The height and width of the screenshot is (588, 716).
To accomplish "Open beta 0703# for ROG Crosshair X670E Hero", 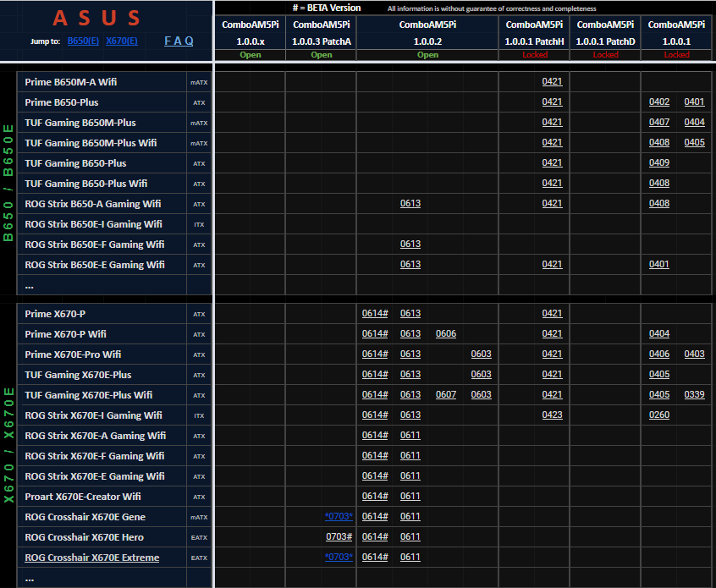I will pos(339,537).
